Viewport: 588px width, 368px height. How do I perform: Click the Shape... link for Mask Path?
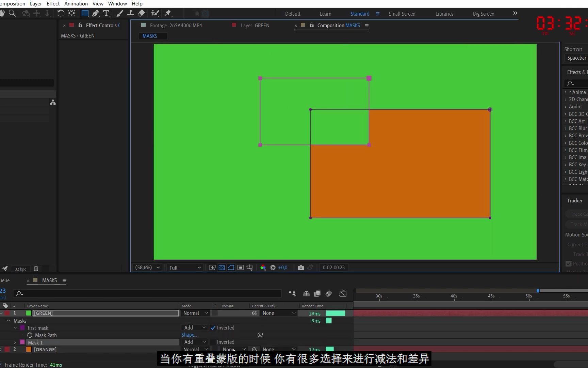tap(189, 335)
